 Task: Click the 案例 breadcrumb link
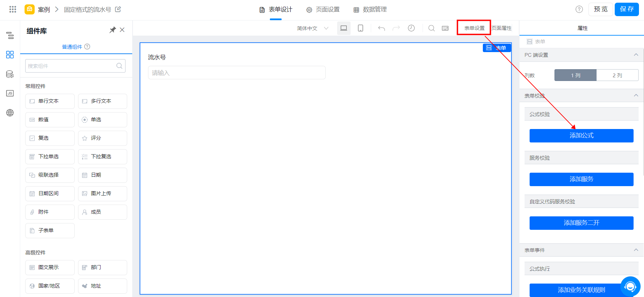click(x=44, y=9)
